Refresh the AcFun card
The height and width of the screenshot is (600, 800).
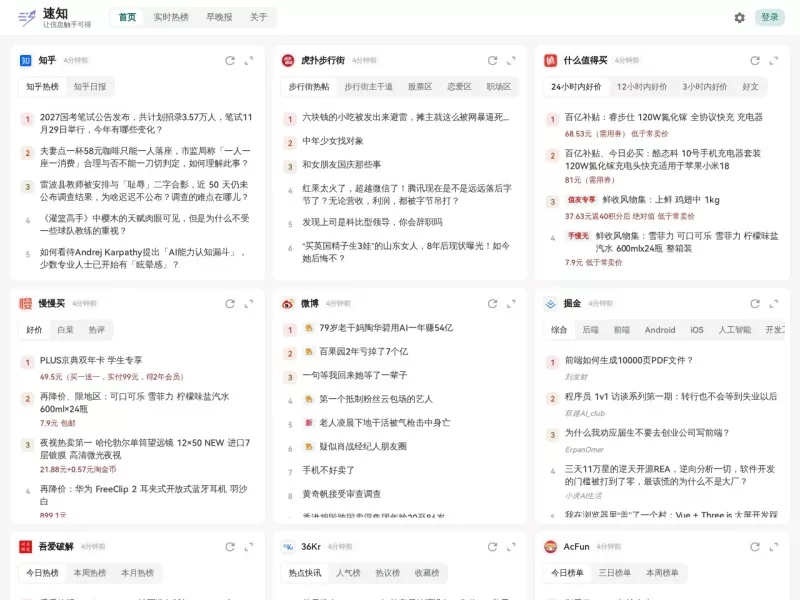point(755,547)
